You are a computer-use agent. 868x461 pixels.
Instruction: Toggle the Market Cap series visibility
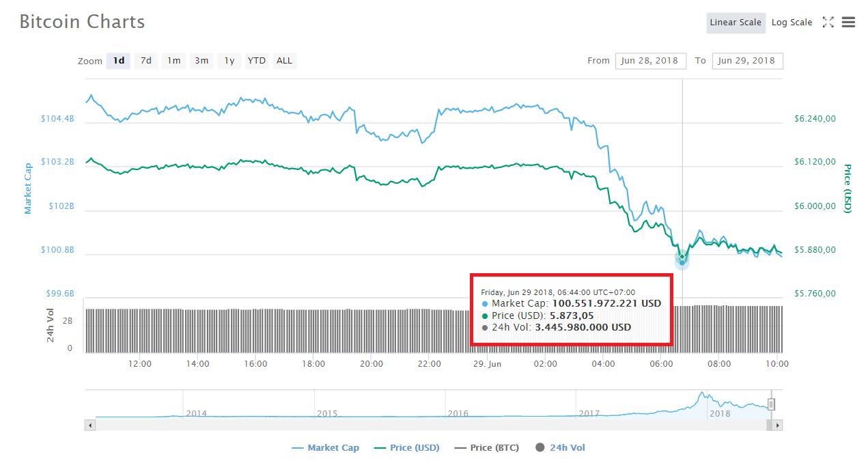pos(333,447)
